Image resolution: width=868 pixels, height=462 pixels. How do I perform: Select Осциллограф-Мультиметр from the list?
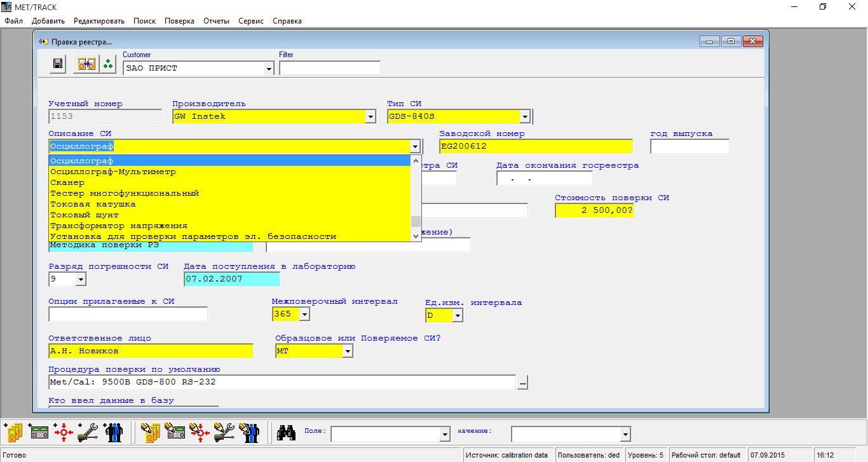coord(113,172)
